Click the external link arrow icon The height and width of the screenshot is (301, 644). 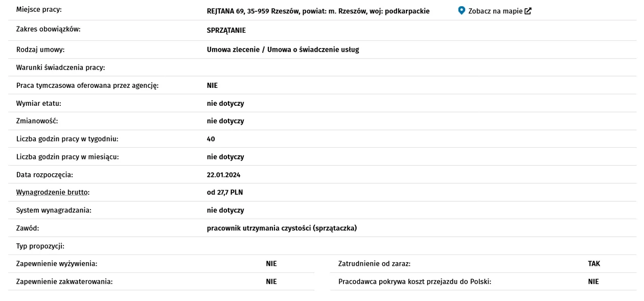[x=528, y=11]
